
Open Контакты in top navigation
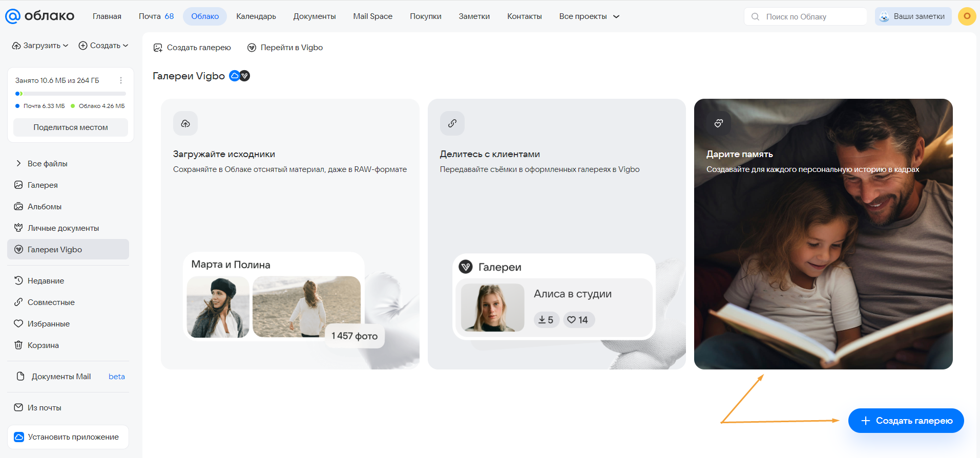[525, 16]
